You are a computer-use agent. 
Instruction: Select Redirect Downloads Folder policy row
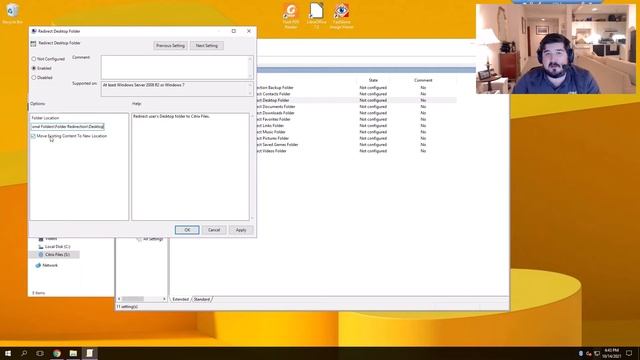tap(355, 113)
